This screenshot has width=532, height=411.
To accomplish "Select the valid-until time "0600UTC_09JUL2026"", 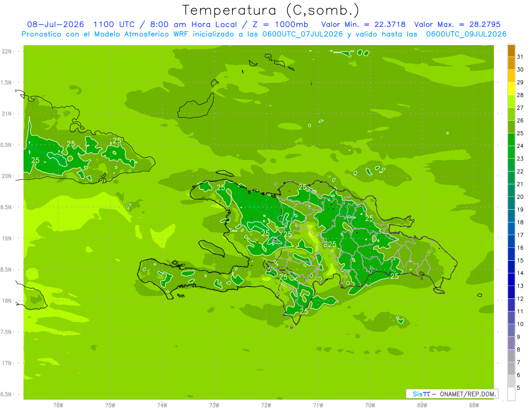I will 466,34.
